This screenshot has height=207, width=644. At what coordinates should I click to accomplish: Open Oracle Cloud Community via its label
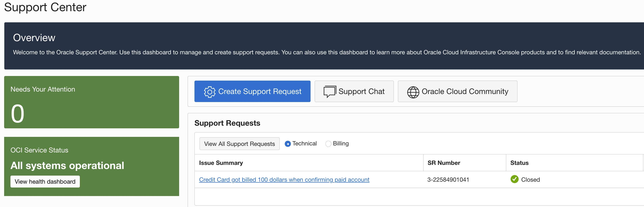[x=465, y=92]
